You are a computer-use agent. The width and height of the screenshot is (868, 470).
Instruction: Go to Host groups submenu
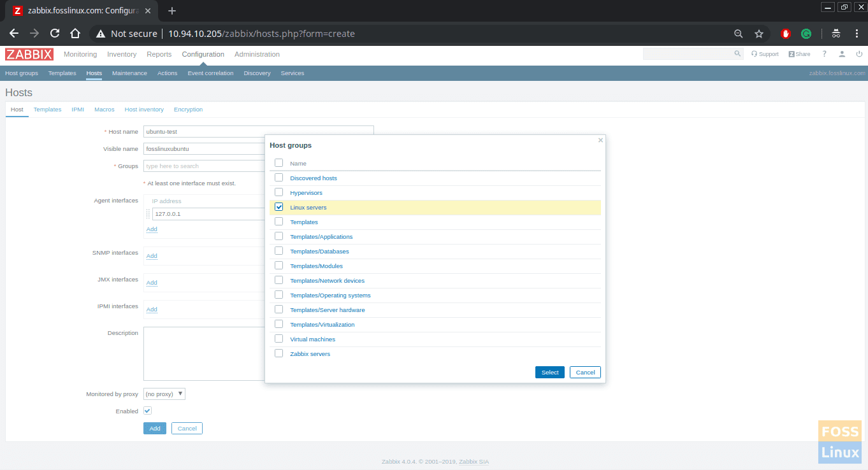point(22,73)
